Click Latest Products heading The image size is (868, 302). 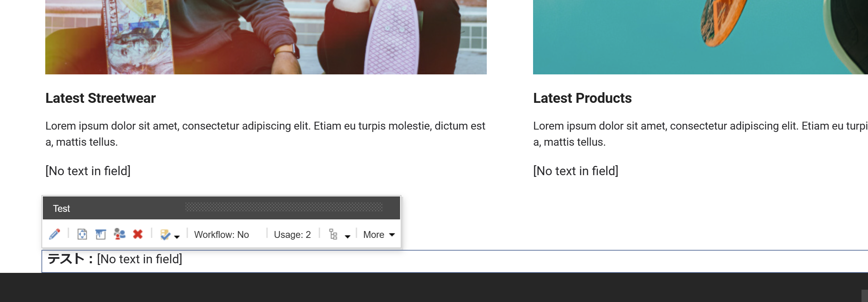tap(582, 98)
